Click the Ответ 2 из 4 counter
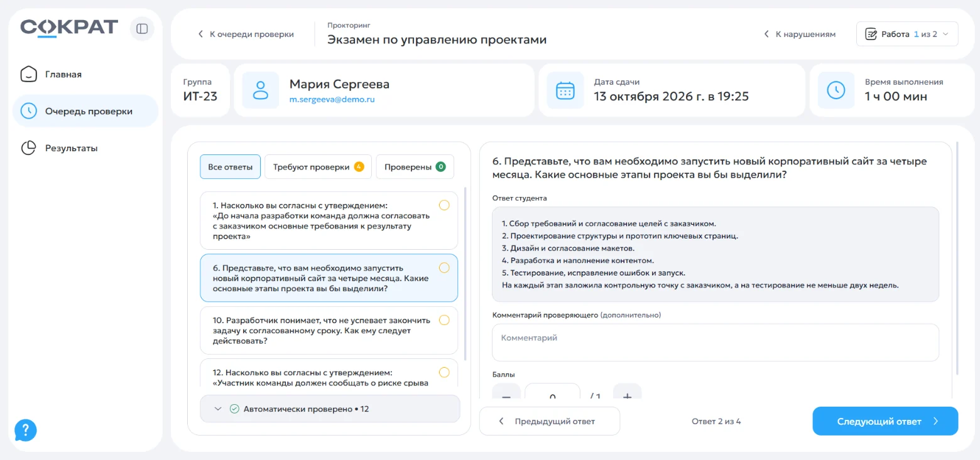The width and height of the screenshot is (980, 460). pos(716,421)
